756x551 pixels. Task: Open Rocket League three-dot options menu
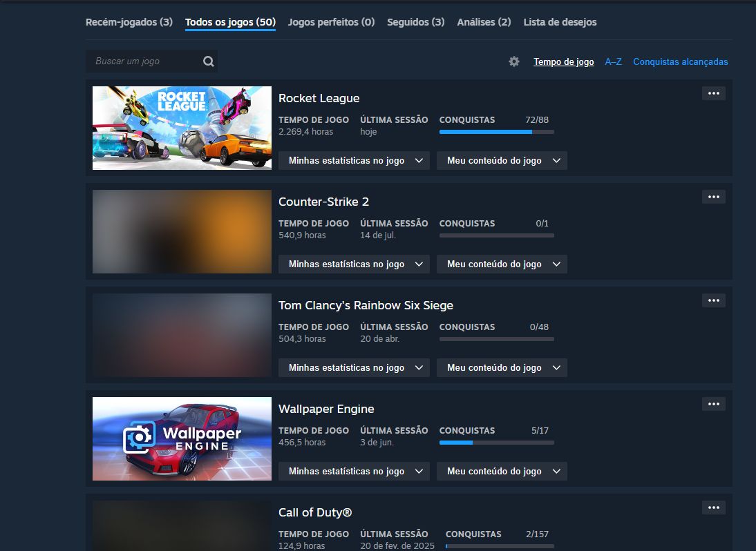coord(714,93)
